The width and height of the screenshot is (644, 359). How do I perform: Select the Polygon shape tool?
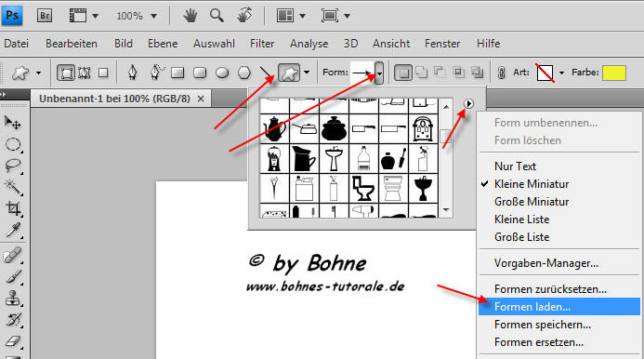[244, 73]
